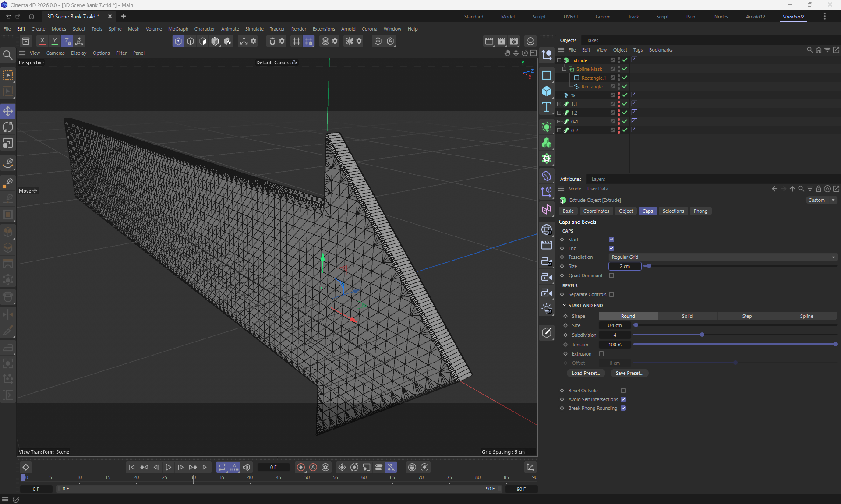
Task: Click the Load Preset button
Action: coord(586,373)
